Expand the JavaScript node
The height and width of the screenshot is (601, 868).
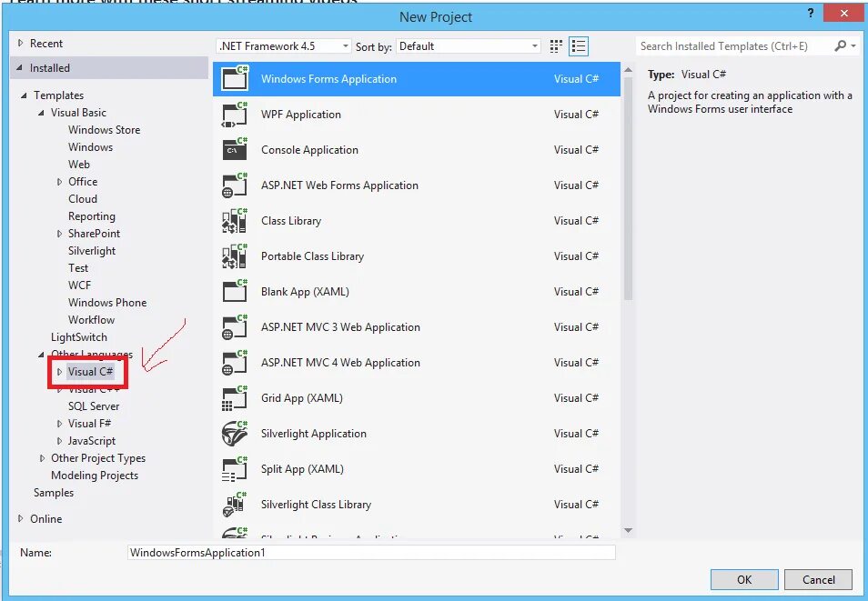click(x=59, y=441)
